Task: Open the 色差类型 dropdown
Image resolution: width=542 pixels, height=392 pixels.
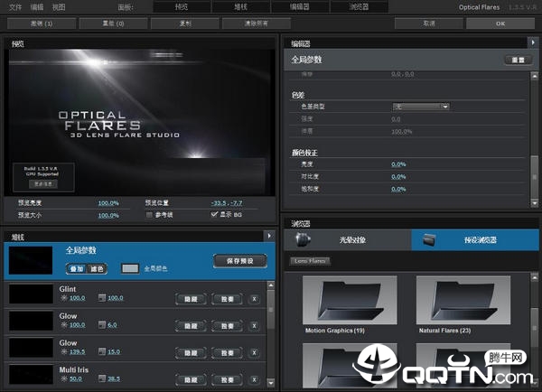Action: tap(421, 107)
